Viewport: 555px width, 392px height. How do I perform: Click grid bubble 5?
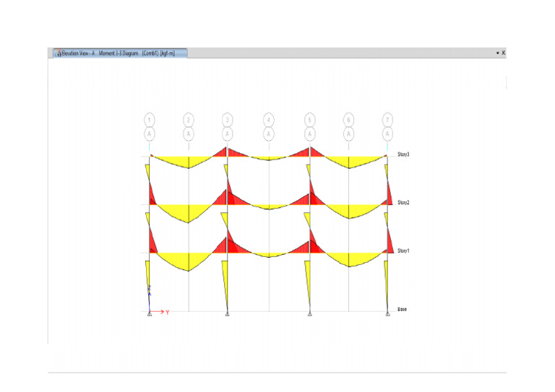(x=310, y=120)
